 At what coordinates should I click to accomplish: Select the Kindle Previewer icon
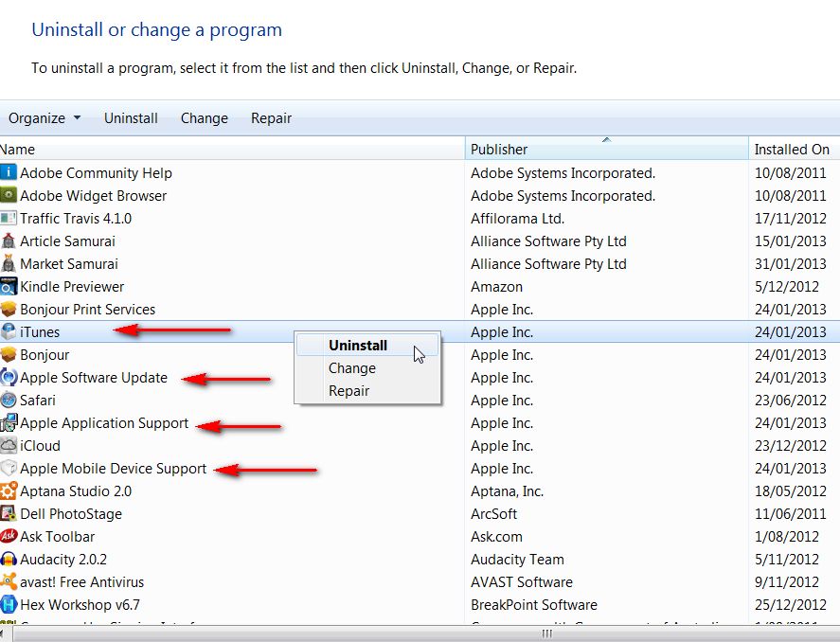click(x=8, y=286)
